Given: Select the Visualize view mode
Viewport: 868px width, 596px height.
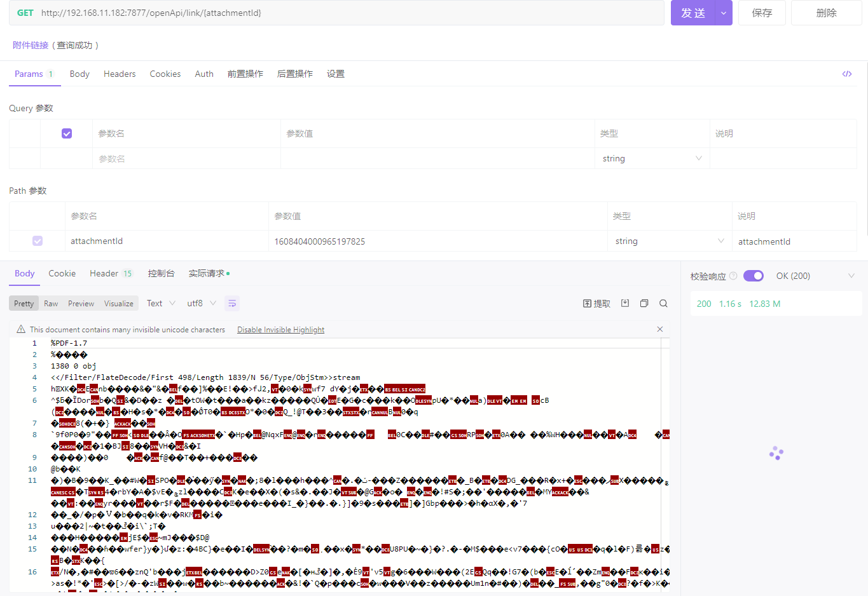Looking at the screenshot, I should tap(119, 303).
